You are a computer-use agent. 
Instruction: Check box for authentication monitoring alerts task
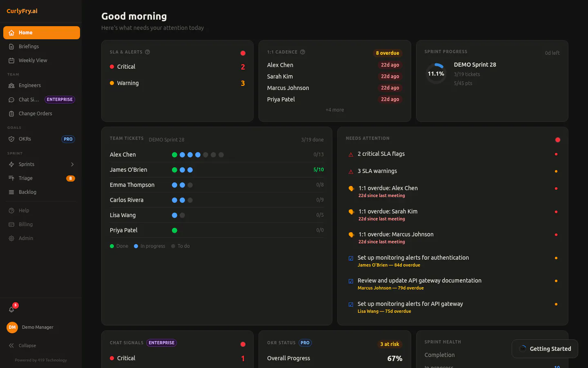tap(351, 258)
